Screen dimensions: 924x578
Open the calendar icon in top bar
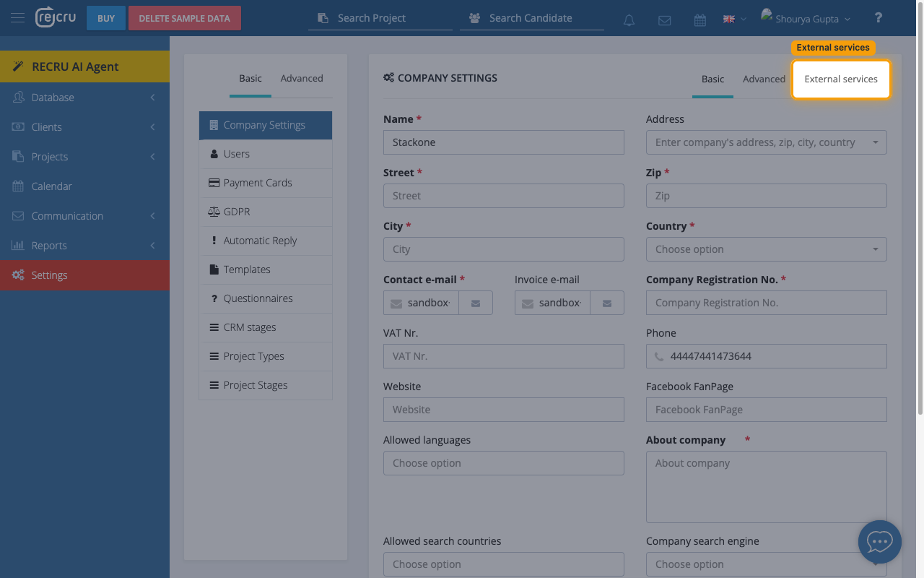coord(700,20)
